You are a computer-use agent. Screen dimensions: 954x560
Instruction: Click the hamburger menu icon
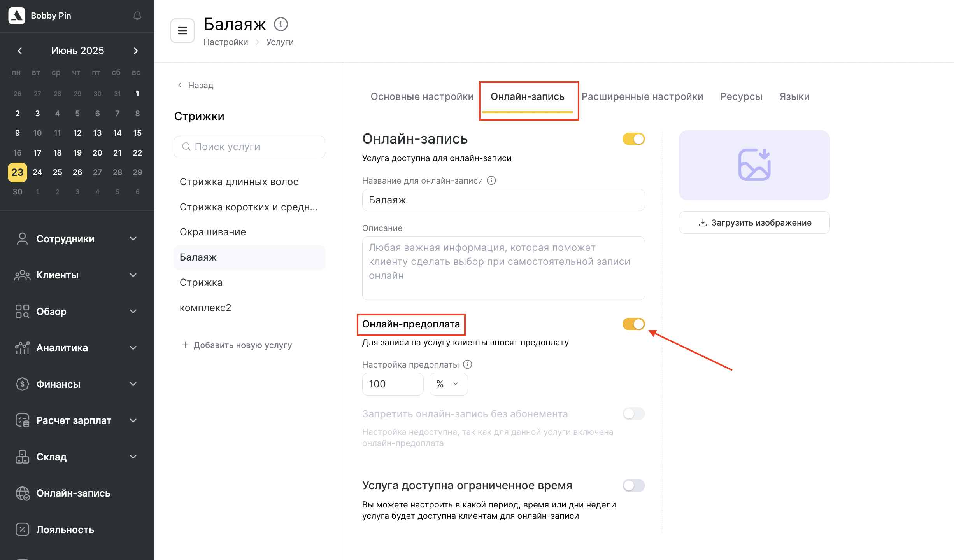pyautogui.click(x=182, y=30)
